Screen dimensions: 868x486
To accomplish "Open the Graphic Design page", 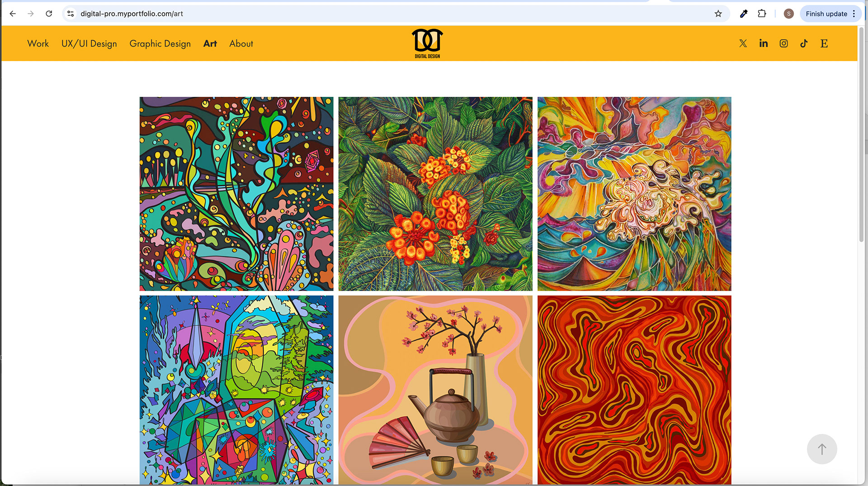I will (160, 43).
